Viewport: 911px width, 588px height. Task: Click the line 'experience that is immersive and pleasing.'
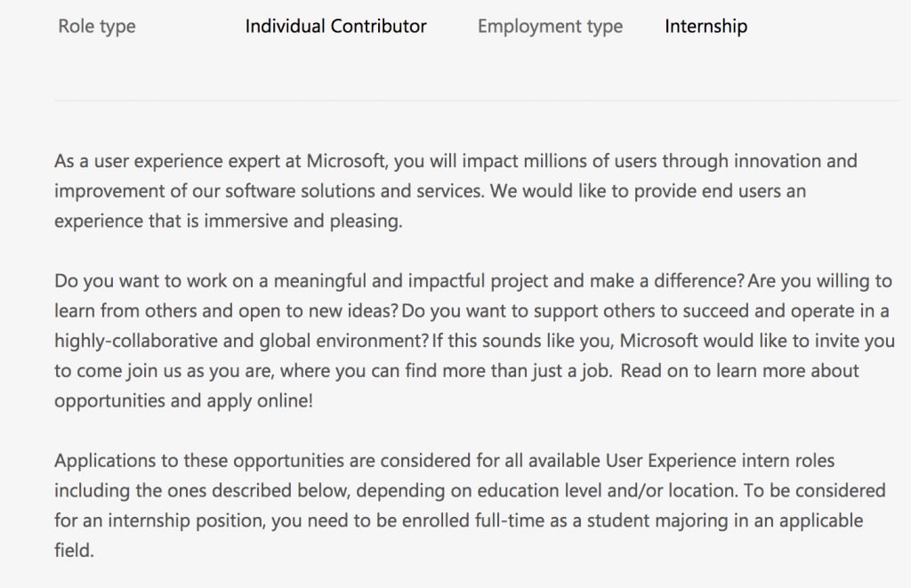[228, 222]
